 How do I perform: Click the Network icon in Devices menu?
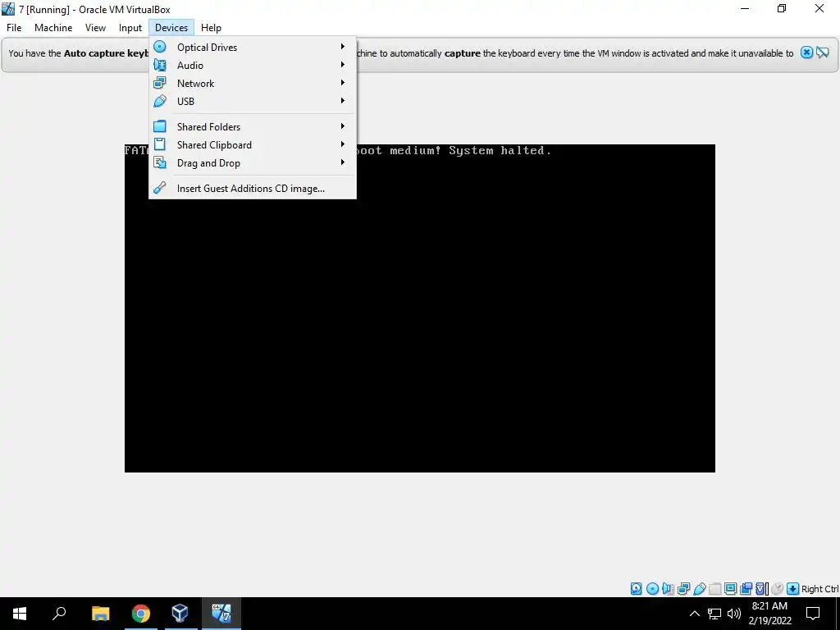(160, 83)
